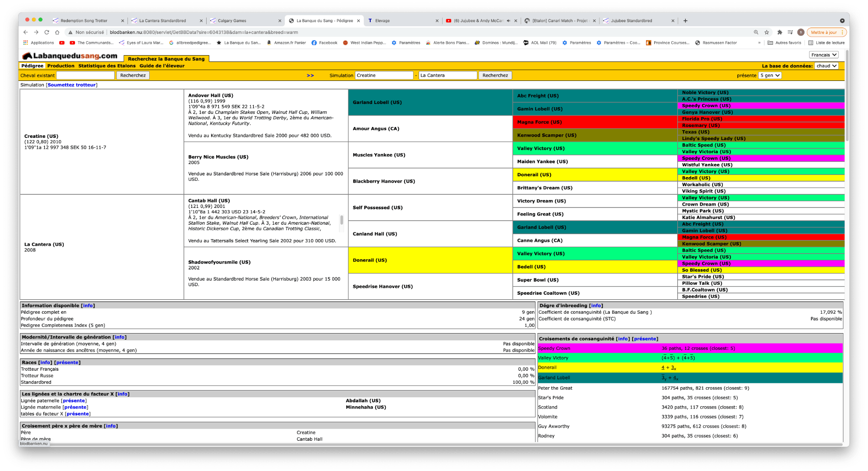The height and width of the screenshot is (471, 868).
Task: Open the browser home icon
Action: 57,32
